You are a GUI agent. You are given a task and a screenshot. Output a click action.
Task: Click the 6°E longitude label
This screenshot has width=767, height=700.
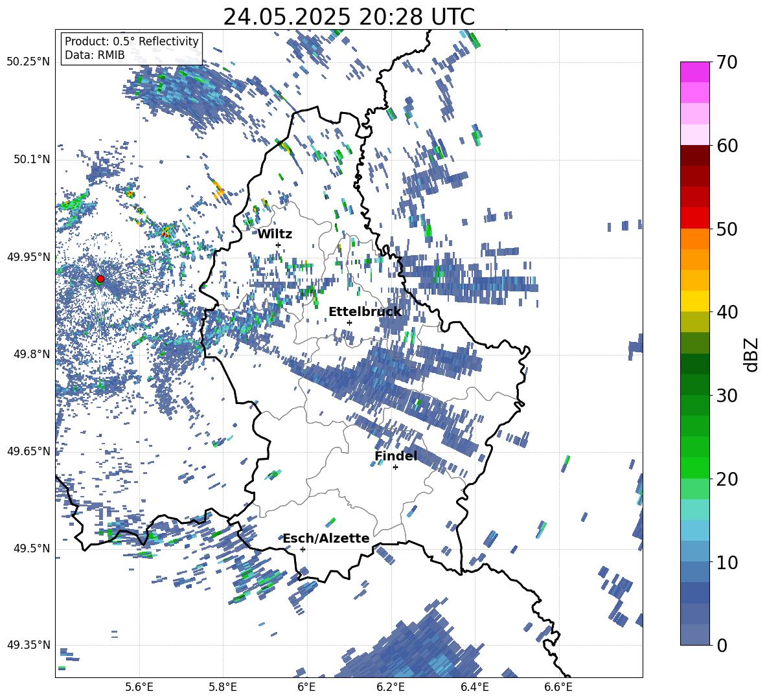coord(306,687)
